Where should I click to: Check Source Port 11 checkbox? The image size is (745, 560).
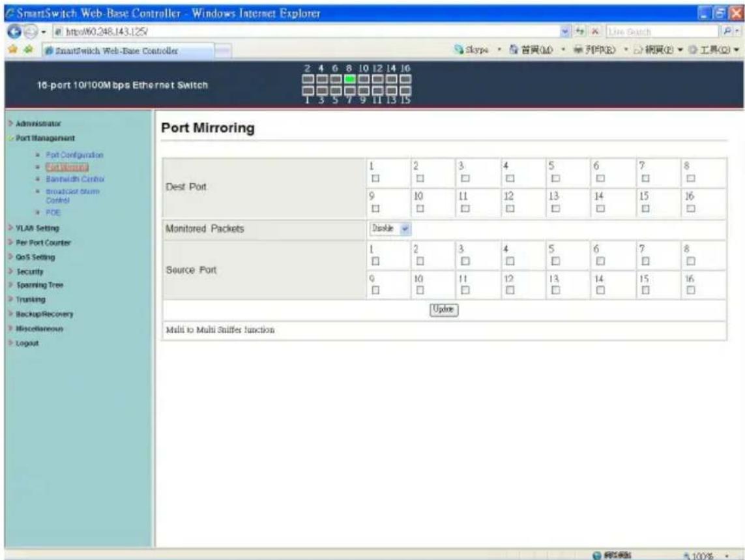click(x=465, y=290)
